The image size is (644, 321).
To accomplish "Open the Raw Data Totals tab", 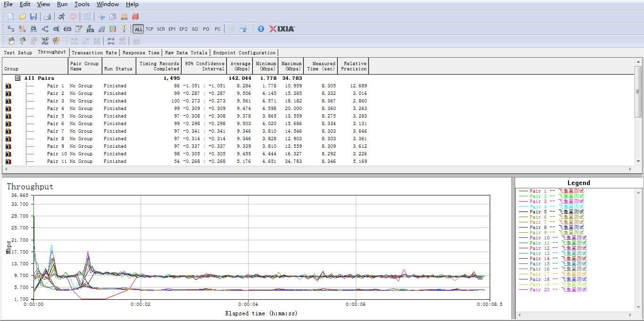I will 186,53.
